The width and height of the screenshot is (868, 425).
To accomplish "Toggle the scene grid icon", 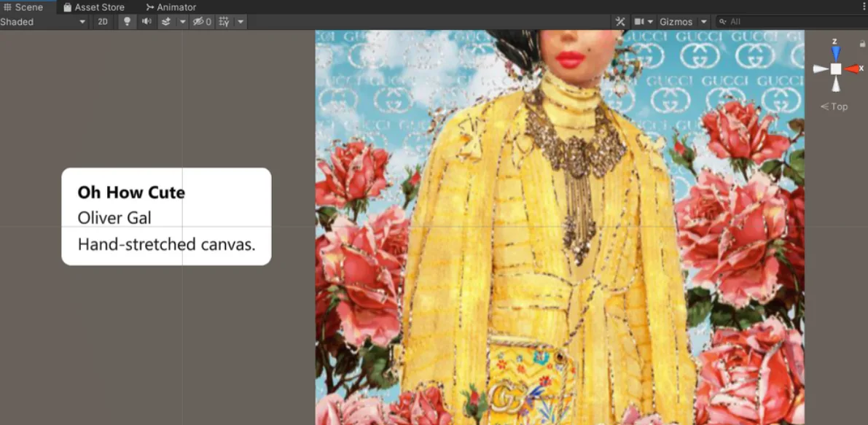I will pyautogui.click(x=224, y=22).
